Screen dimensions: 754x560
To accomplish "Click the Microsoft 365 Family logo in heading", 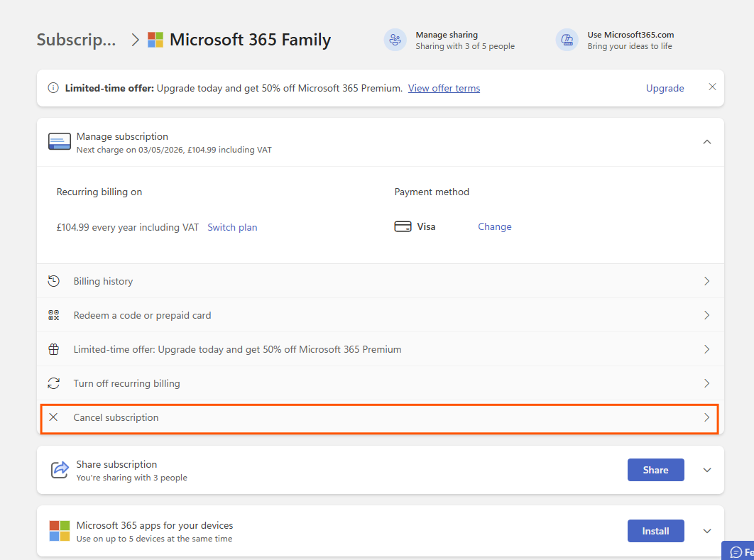I will 155,40.
